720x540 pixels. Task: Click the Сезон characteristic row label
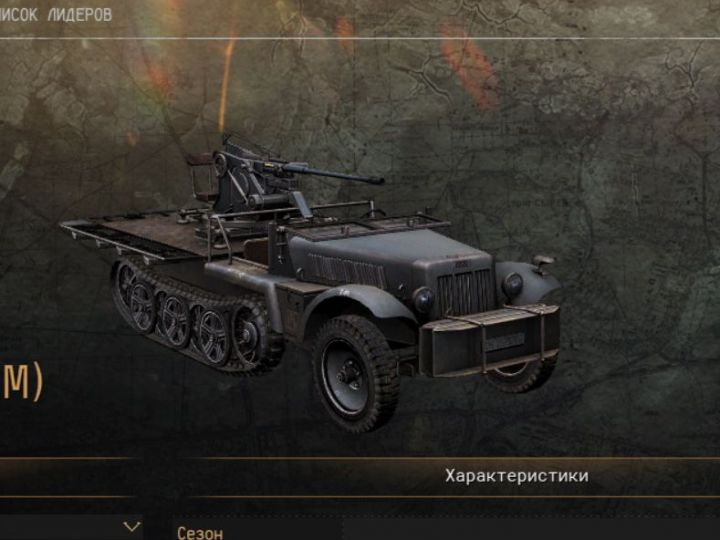click(x=200, y=533)
